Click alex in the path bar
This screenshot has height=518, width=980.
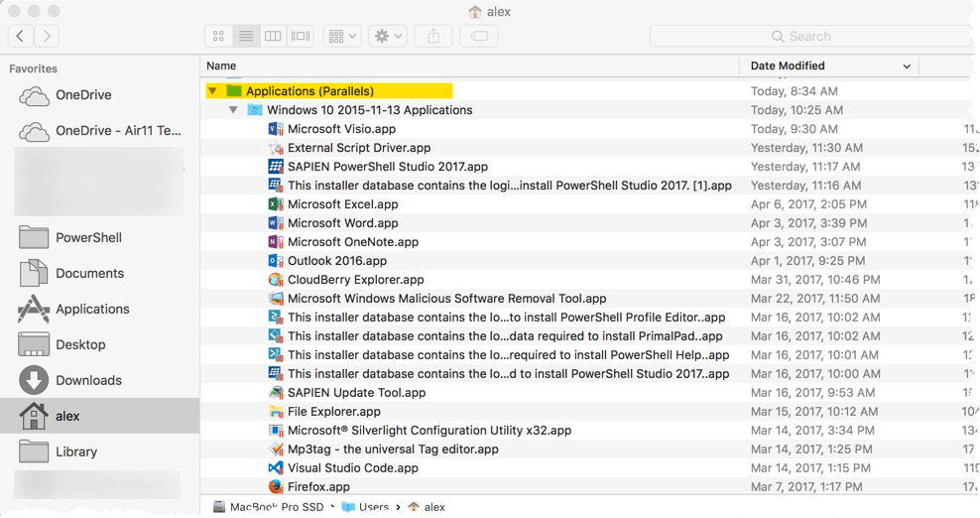coord(427,507)
